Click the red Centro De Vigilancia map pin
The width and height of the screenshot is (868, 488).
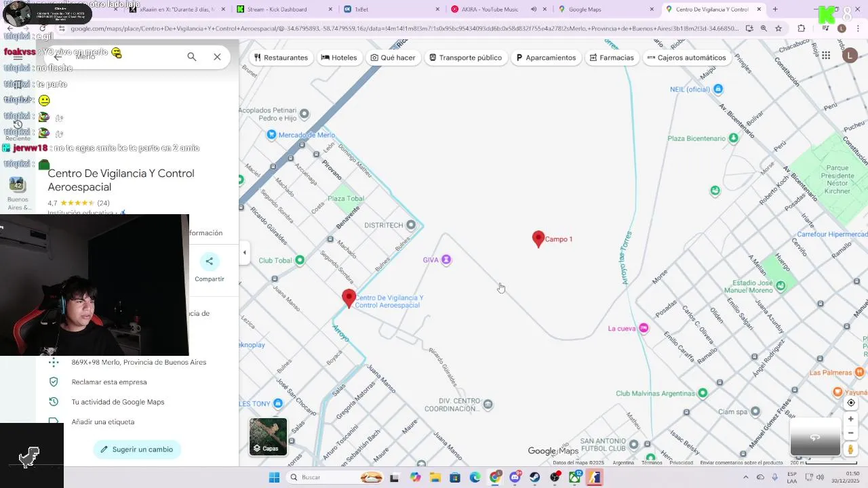pos(349,298)
